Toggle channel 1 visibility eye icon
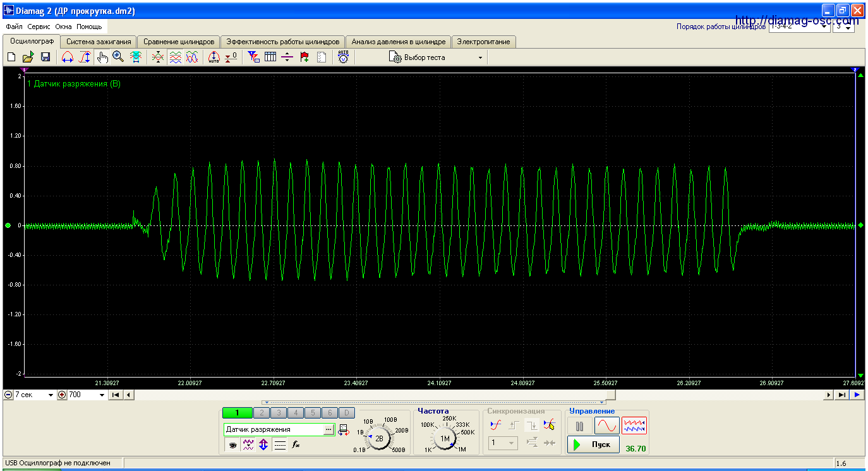The width and height of the screenshot is (868, 471). pos(232,444)
